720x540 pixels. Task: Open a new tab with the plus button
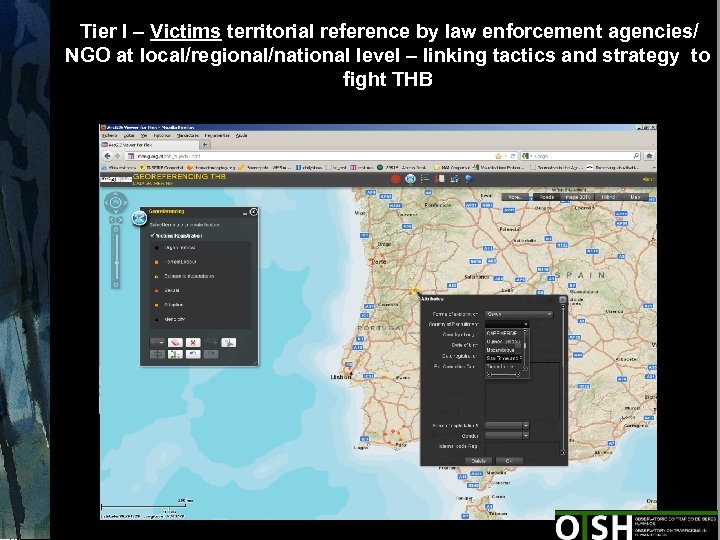(x=205, y=145)
